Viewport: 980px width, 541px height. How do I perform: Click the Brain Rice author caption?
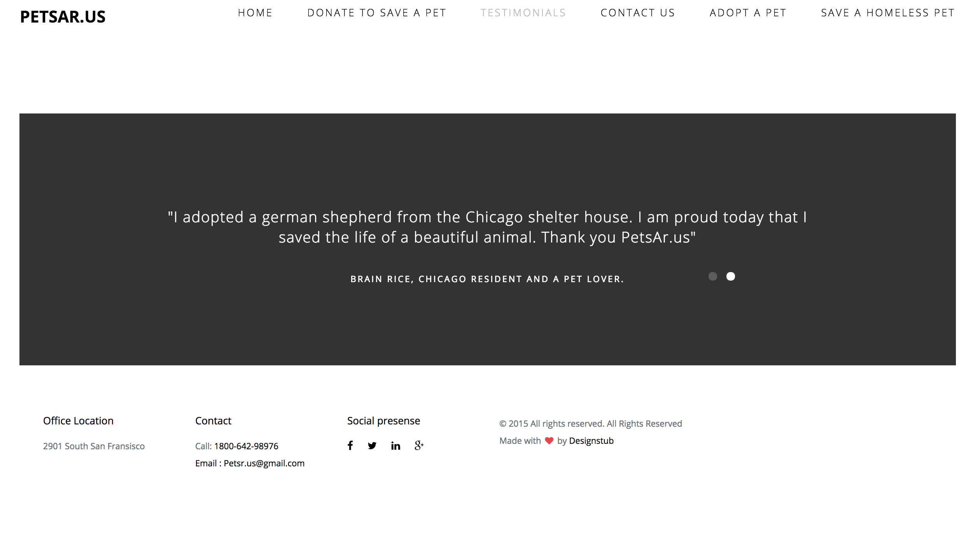[487, 279]
